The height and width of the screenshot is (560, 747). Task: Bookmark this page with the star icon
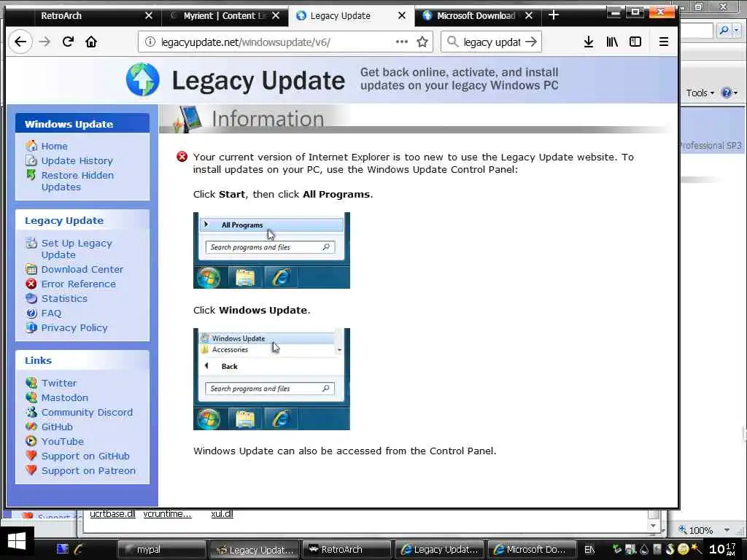(x=422, y=42)
